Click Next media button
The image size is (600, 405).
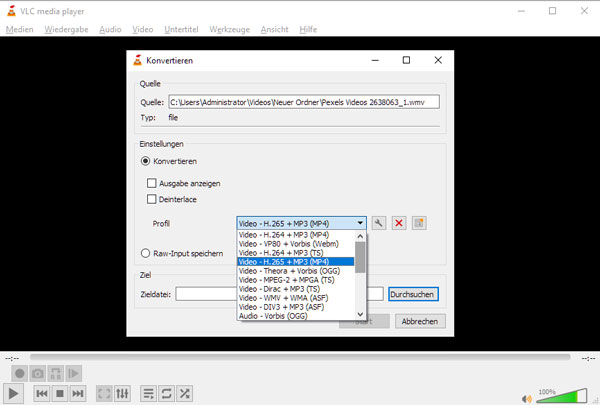click(x=78, y=393)
